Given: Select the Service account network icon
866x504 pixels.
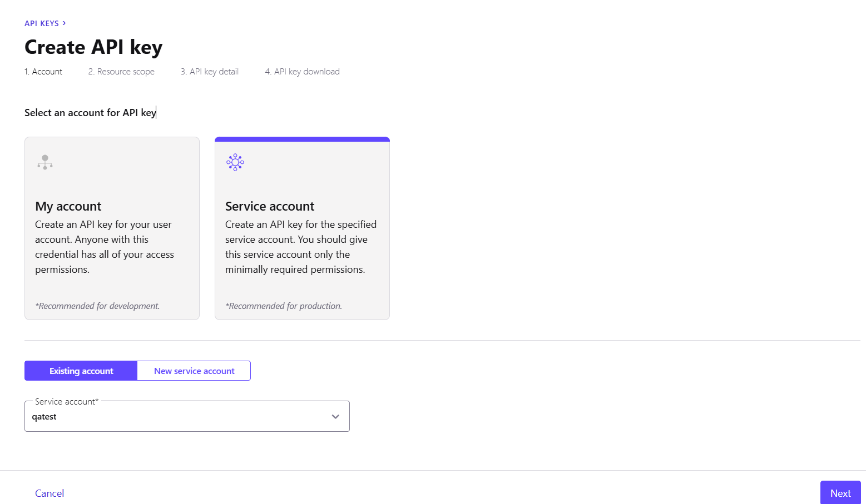Looking at the screenshot, I should pos(235,162).
